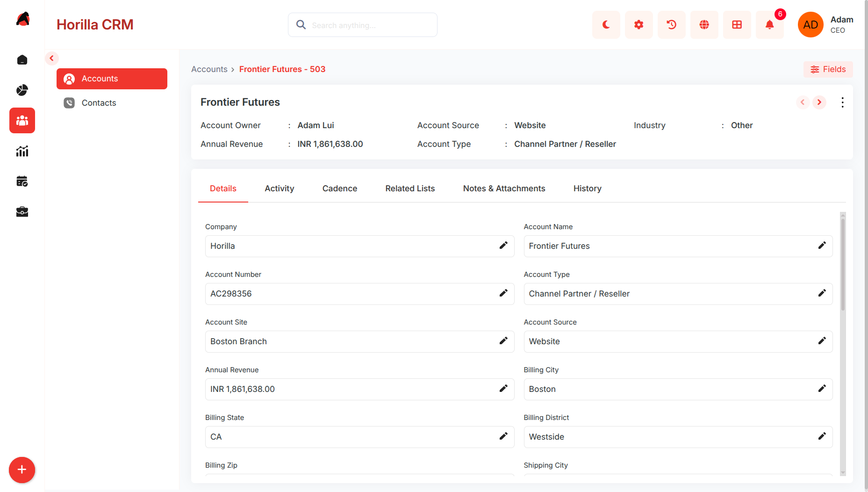This screenshot has height=492, width=868.
Task: Collapse the sidebar with the left chevron
Action: point(52,58)
